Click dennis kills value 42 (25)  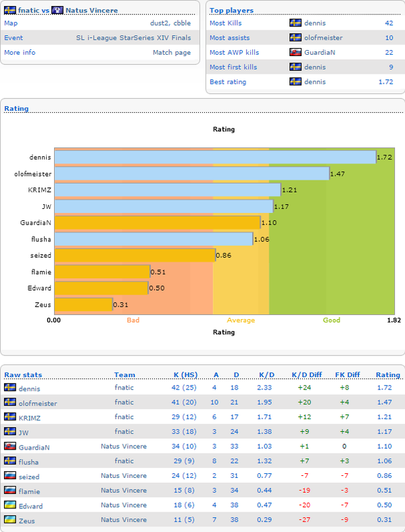point(184,387)
